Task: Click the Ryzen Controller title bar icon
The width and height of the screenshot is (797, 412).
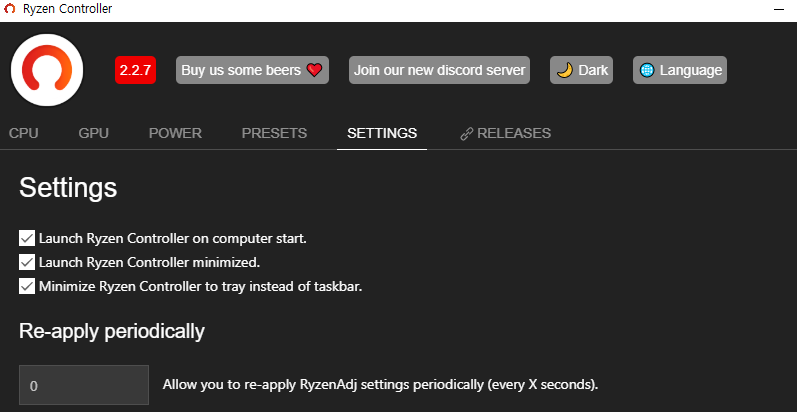Action: tap(9, 9)
